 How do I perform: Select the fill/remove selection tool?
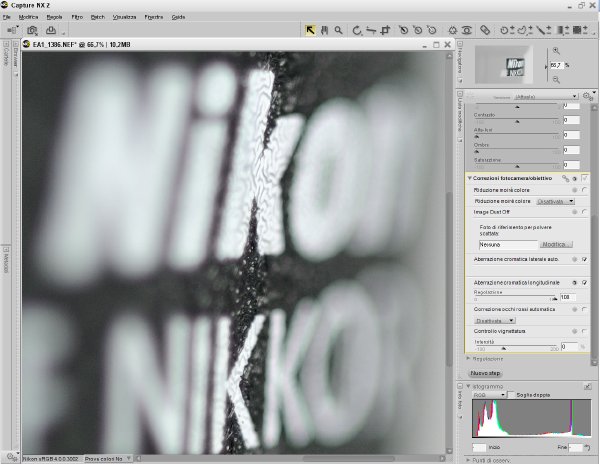(580, 30)
